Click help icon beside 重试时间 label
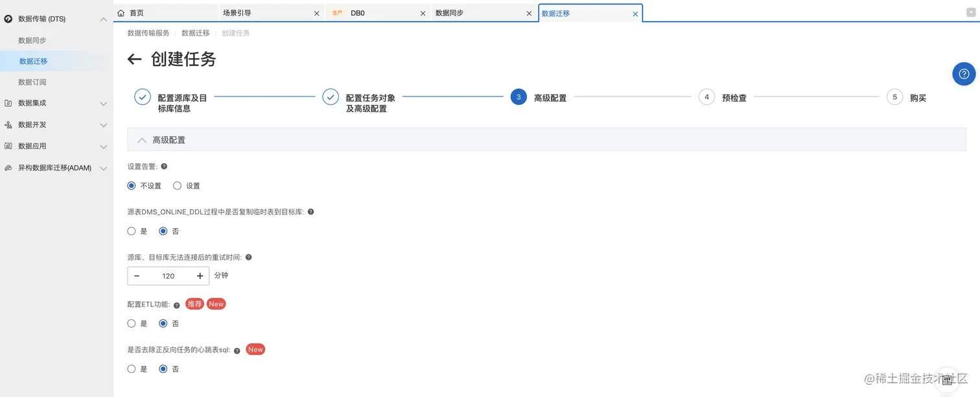This screenshot has width=980, height=397. 248,257
